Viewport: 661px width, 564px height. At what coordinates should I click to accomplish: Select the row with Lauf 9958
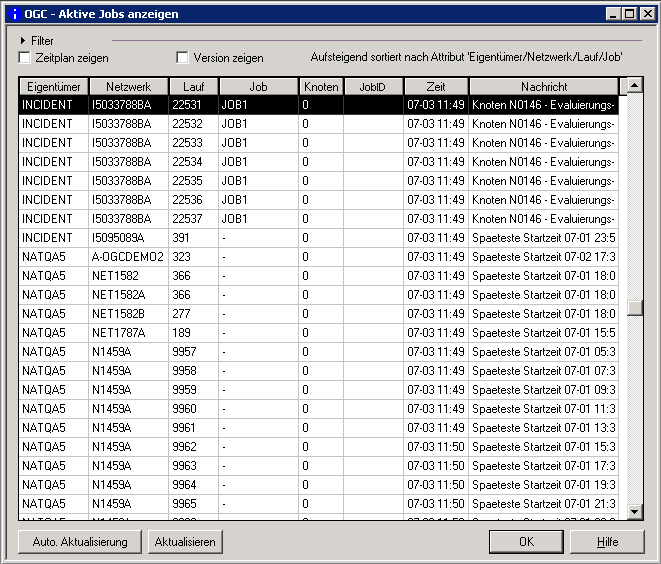(x=319, y=371)
